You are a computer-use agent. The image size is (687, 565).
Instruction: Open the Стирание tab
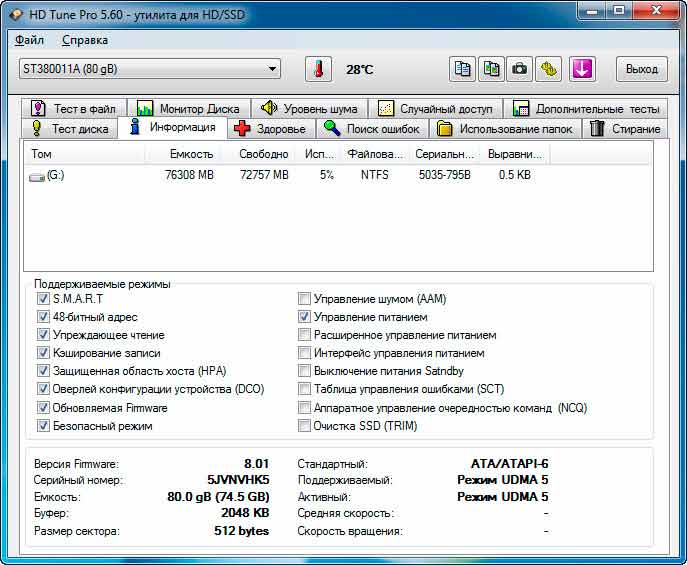pos(626,129)
